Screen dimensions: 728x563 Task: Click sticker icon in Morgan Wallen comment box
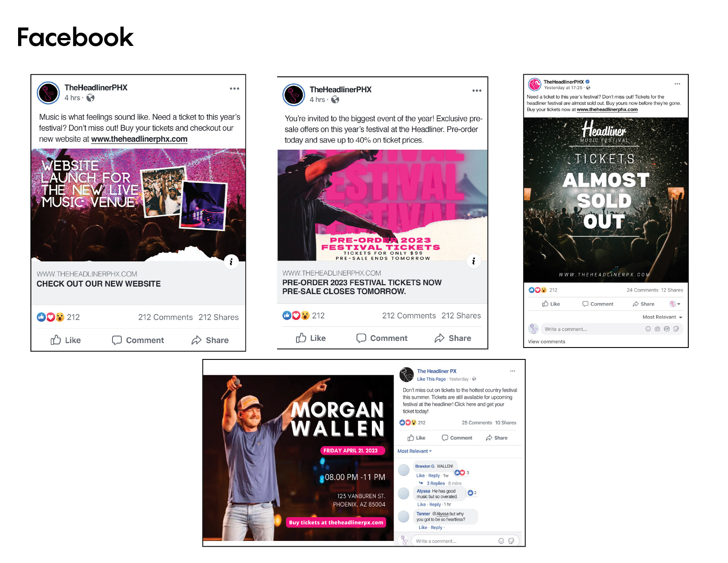[x=511, y=541]
